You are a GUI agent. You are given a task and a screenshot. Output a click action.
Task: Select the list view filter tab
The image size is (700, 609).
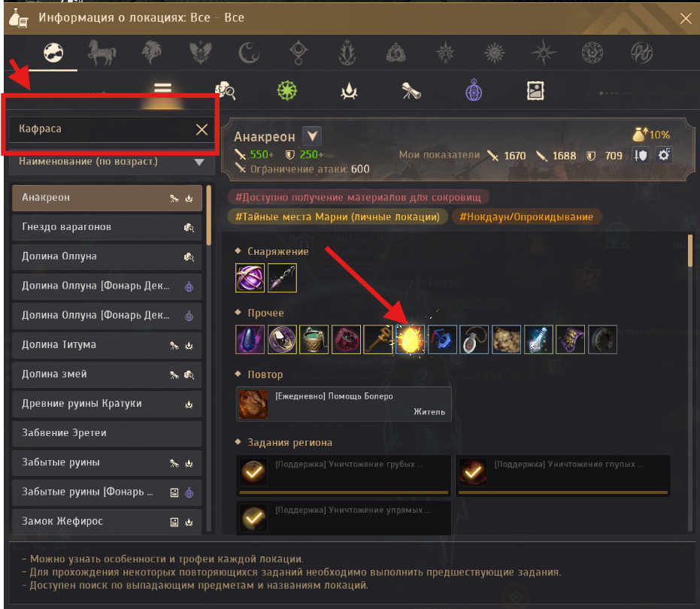[162, 91]
